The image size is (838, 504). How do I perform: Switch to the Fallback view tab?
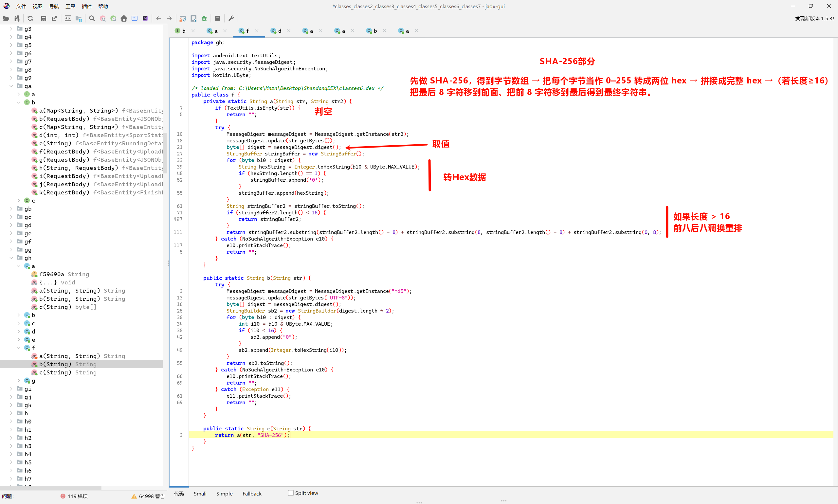(252, 494)
